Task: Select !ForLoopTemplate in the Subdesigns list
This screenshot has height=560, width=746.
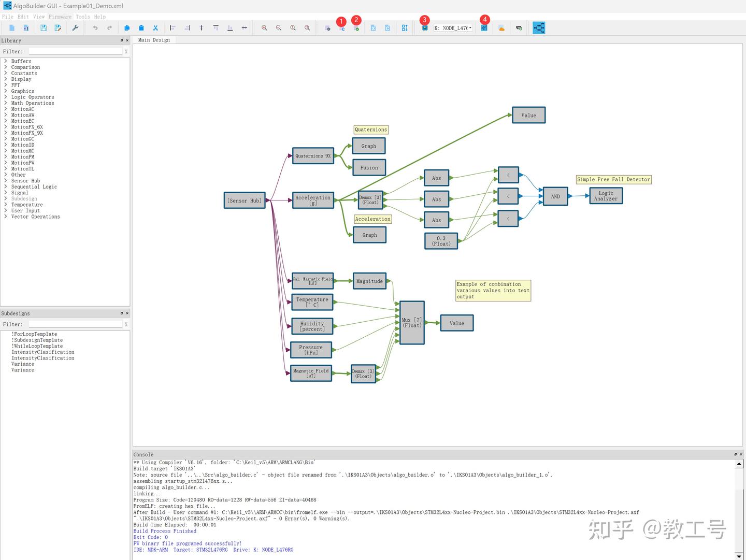Action: click(34, 334)
